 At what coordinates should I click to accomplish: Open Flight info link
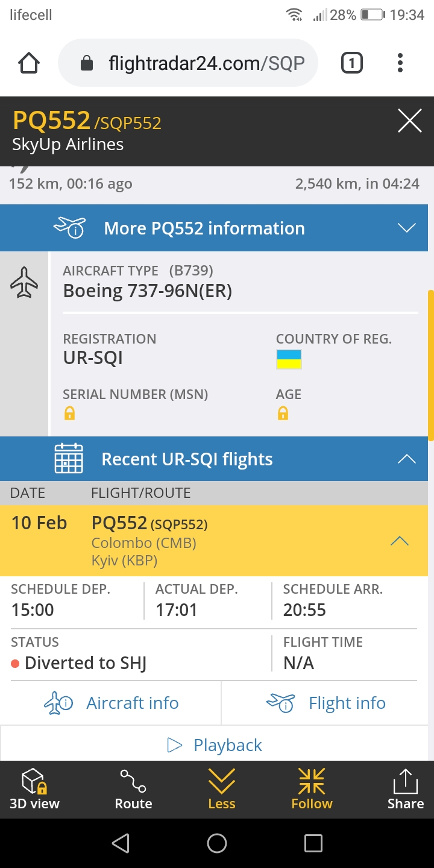pyautogui.click(x=327, y=703)
